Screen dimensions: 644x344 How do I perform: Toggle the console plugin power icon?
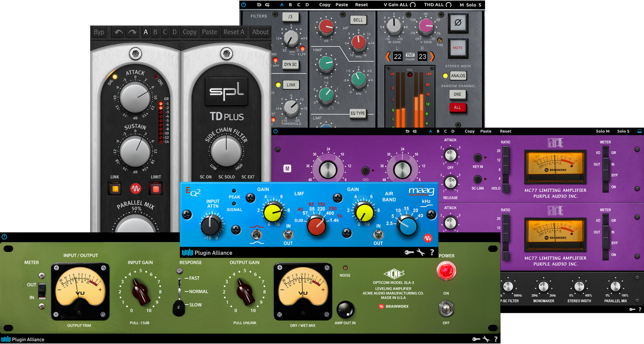pos(244,5)
